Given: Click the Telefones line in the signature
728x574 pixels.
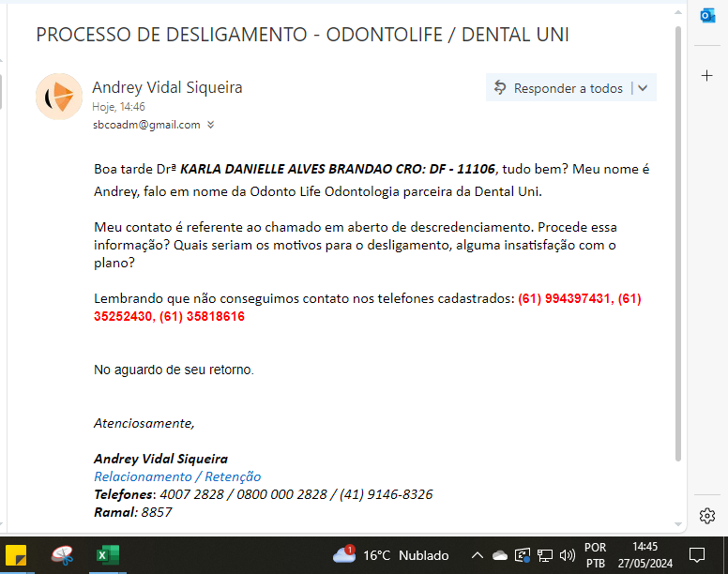Looking at the screenshot, I should [264, 494].
